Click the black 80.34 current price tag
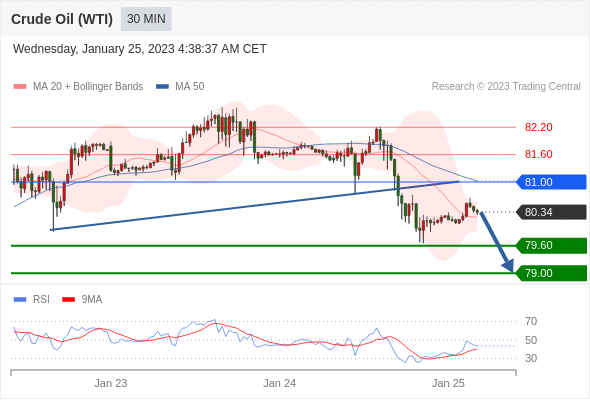Screen dimensions: 590x400 point(552,212)
